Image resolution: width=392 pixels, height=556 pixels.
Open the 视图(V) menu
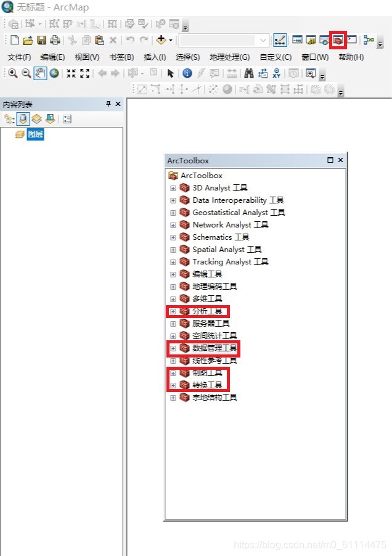click(87, 57)
